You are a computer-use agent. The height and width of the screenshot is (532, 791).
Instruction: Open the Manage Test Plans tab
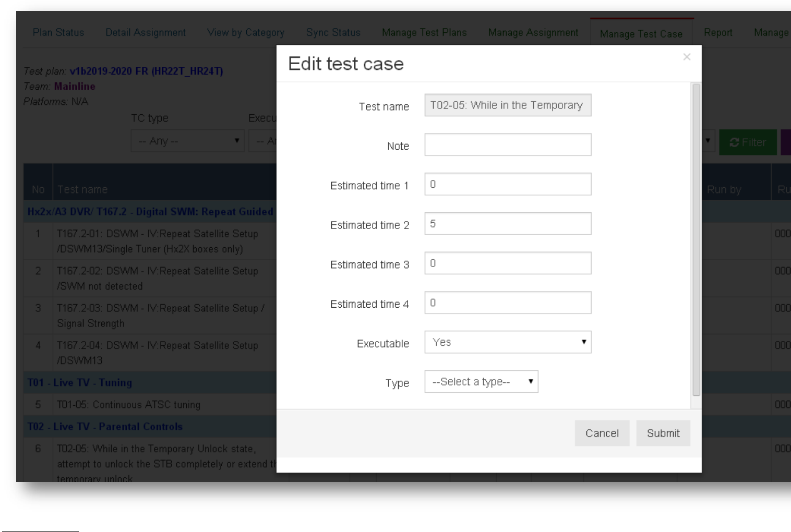pos(424,32)
